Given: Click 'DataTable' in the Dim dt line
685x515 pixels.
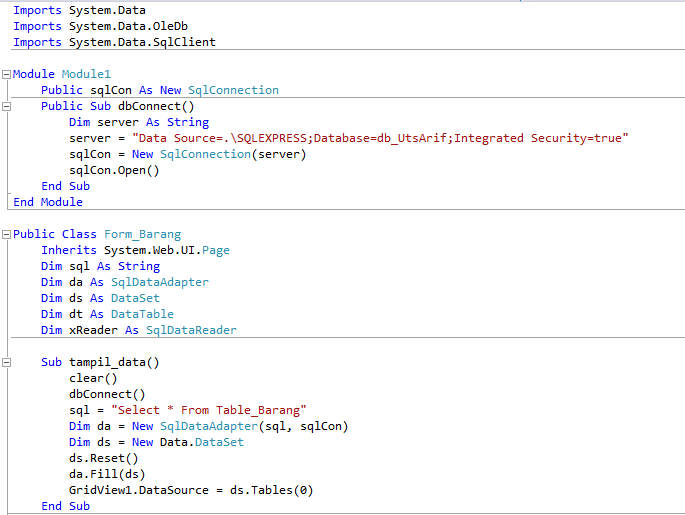Looking at the screenshot, I should pos(142,315).
